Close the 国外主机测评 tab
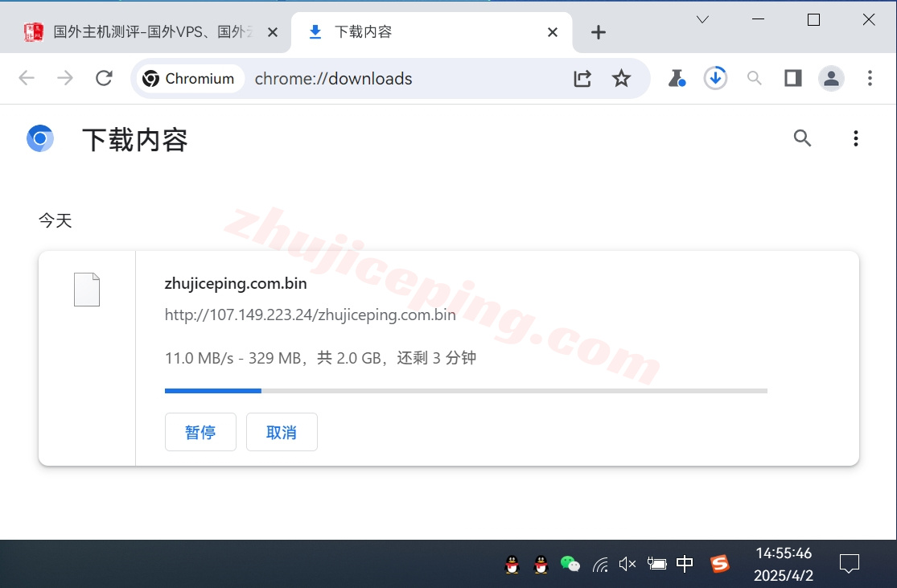The image size is (897, 588). click(273, 33)
